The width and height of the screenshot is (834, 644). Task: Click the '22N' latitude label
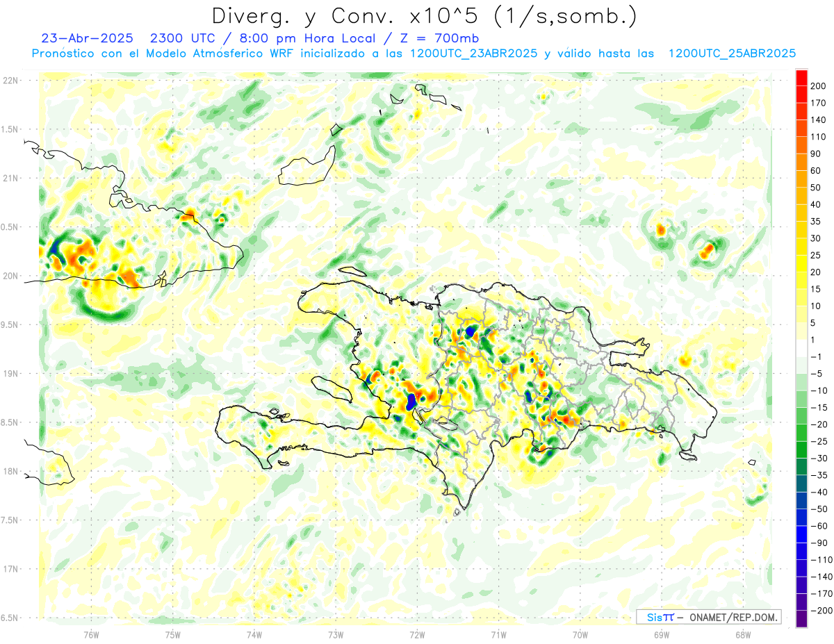[10, 81]
